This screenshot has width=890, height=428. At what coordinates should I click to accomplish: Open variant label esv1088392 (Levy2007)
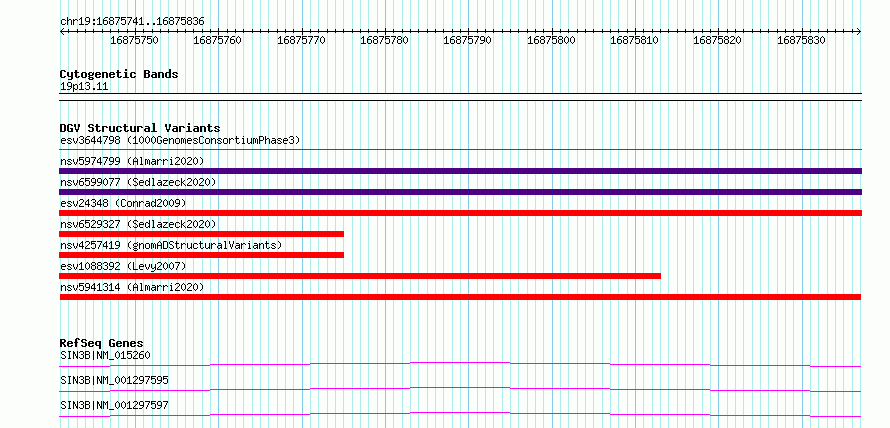[123, 266]
